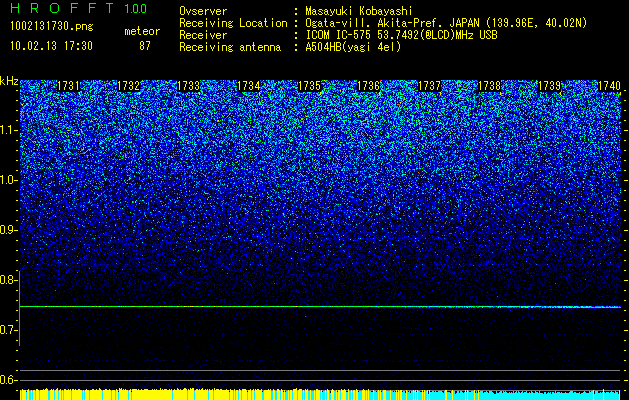Click the 0.8 kHz axis label

9,280
